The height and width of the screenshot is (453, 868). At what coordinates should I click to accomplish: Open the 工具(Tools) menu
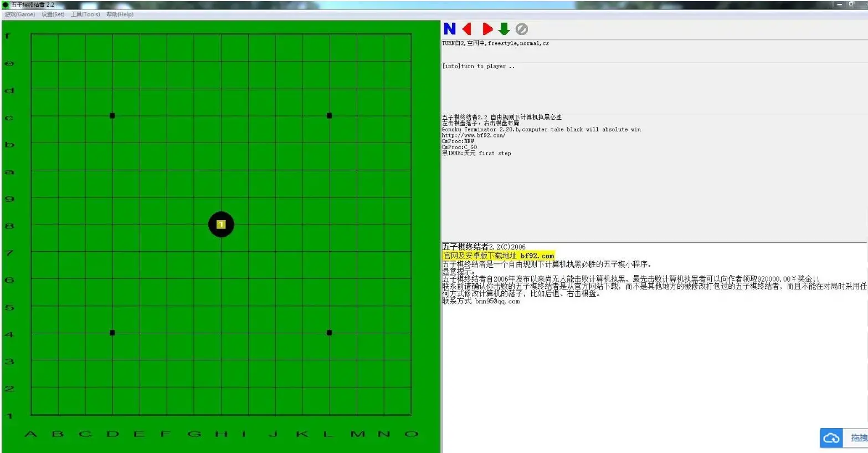tap(85, 14)
